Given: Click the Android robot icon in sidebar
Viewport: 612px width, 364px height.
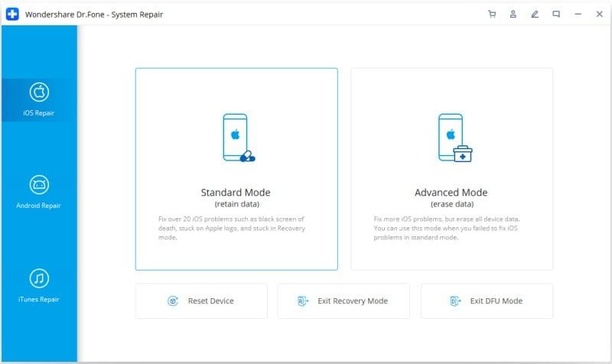Looking at the screenshot, I should [39, 184].
